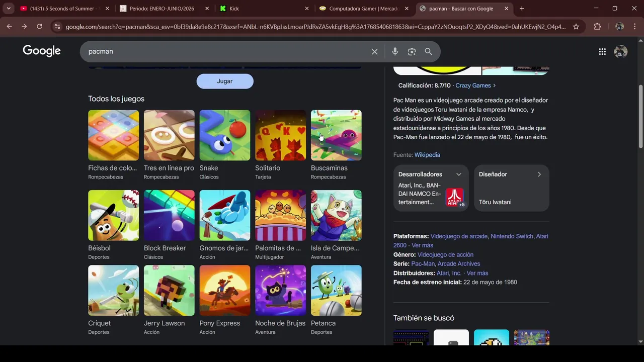Open the Atari logo thumbnail
644x362 pixels.
tap(455, 197)
